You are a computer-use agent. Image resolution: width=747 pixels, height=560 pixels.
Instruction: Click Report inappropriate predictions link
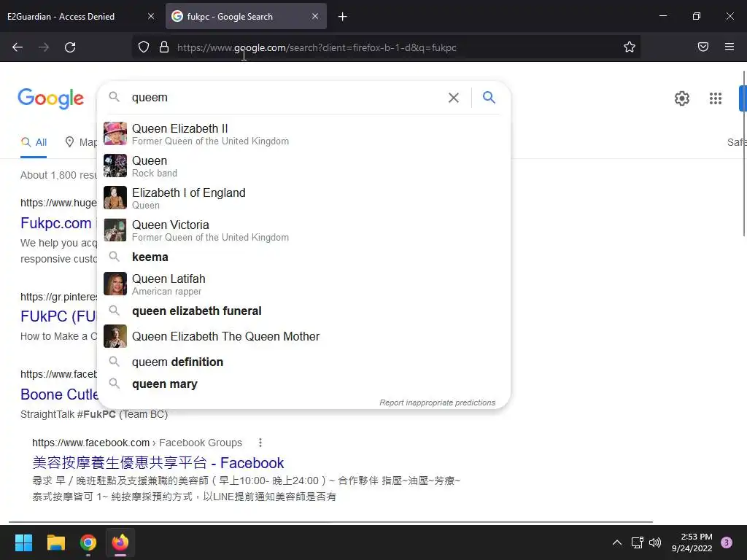438,402
